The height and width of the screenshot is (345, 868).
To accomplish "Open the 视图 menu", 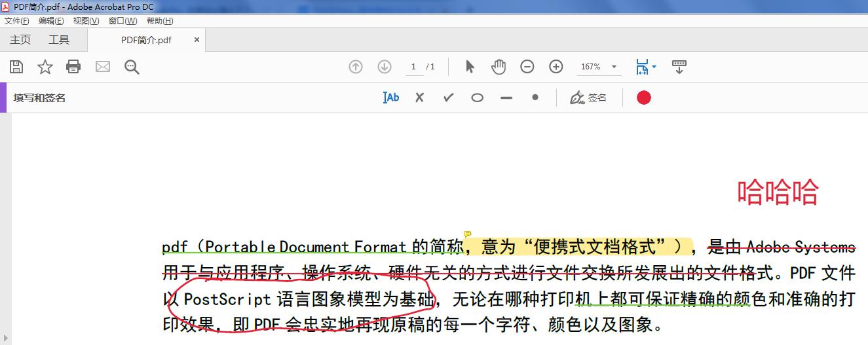I will coord(86,21).
